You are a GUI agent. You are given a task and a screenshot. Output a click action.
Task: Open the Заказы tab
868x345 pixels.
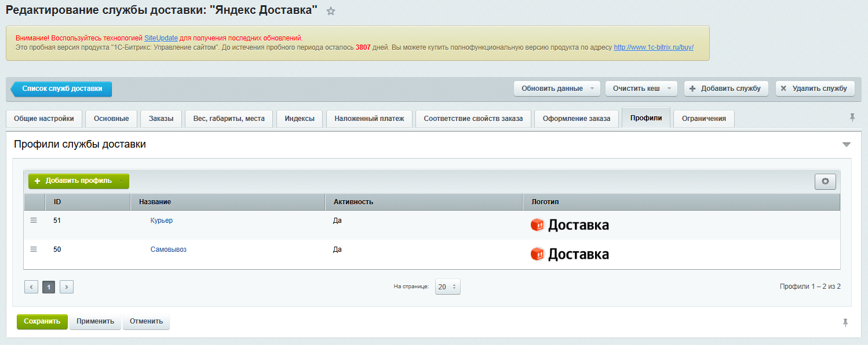pyautogui.click(x=161, y=119)
